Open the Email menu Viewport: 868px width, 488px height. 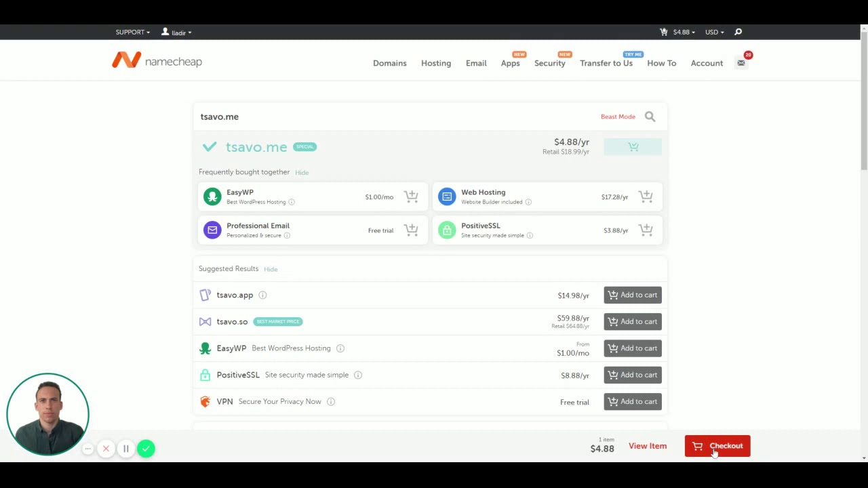pyautogui.click(x=476, y=63)
